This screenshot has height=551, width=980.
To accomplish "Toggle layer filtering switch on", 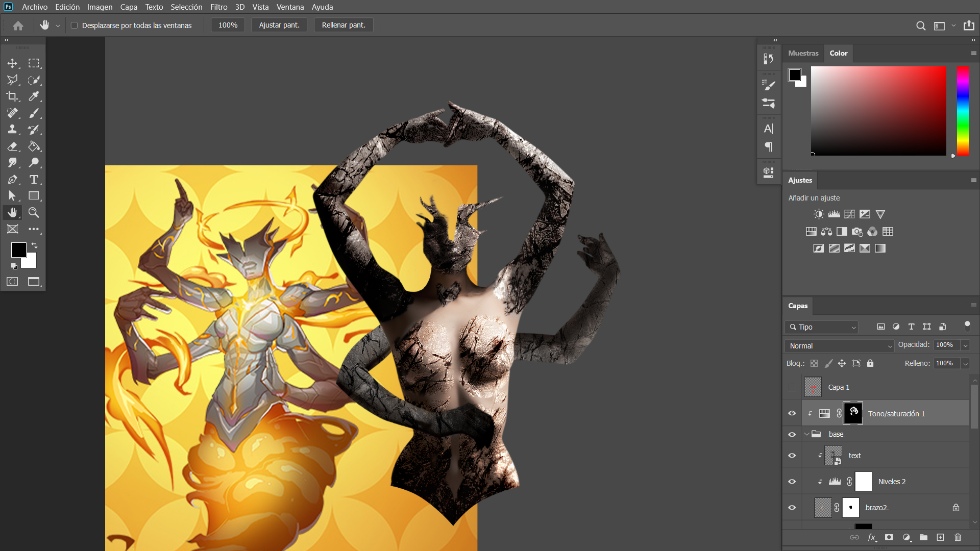I will coord(967,327).
